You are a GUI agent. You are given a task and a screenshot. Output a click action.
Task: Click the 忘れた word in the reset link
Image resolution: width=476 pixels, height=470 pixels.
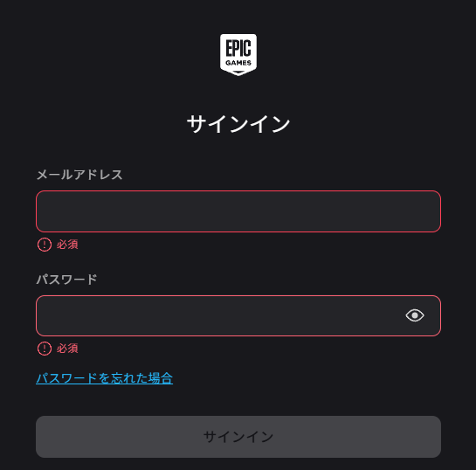coord(129,378)
